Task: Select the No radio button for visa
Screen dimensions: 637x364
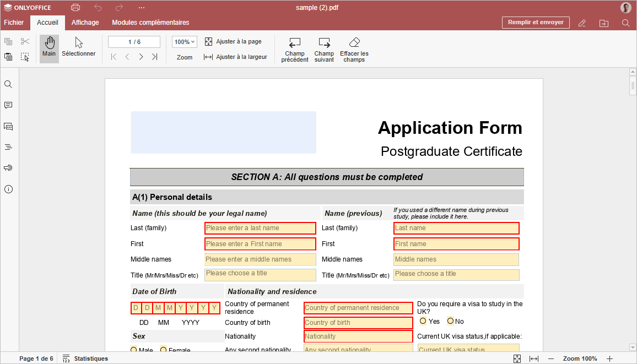Action: 450,321
